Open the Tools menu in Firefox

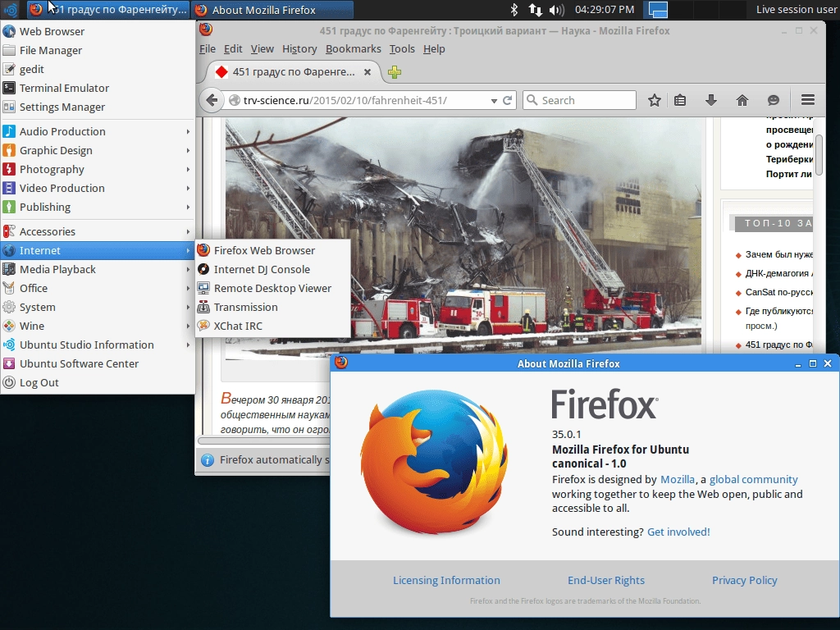click(x=402, y=48)
